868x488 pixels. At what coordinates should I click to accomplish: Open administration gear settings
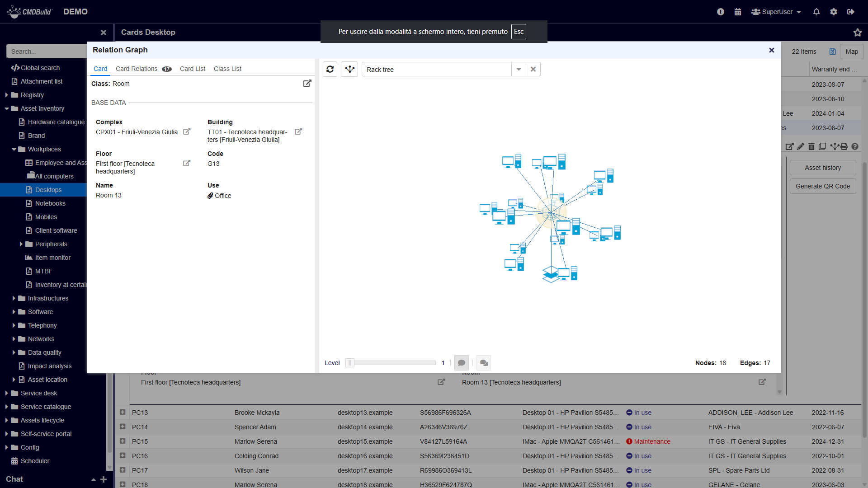(x=834, y=12)
